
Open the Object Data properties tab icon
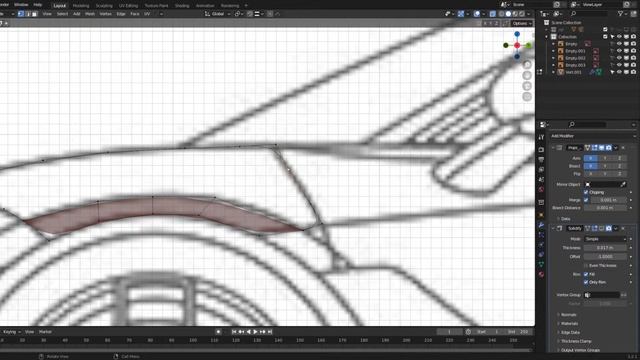tap(541, 264)
